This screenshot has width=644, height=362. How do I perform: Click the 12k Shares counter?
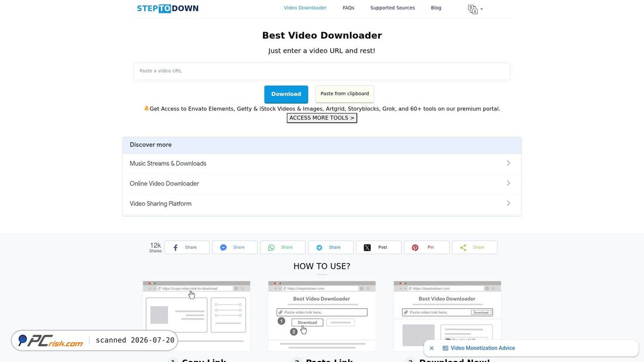click(x=155, y=247)
